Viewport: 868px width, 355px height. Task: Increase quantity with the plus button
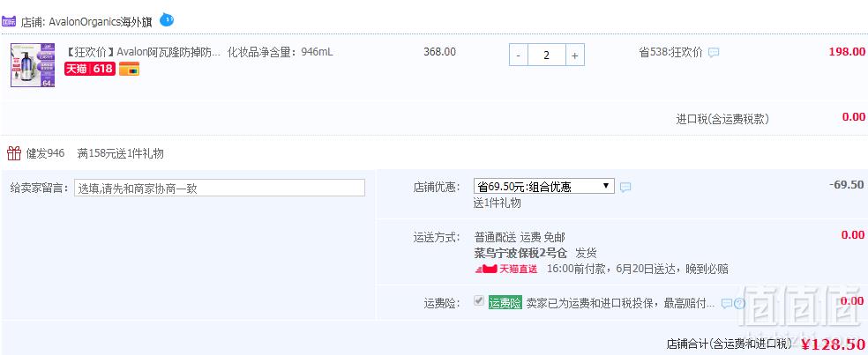[x=574, y=55]
